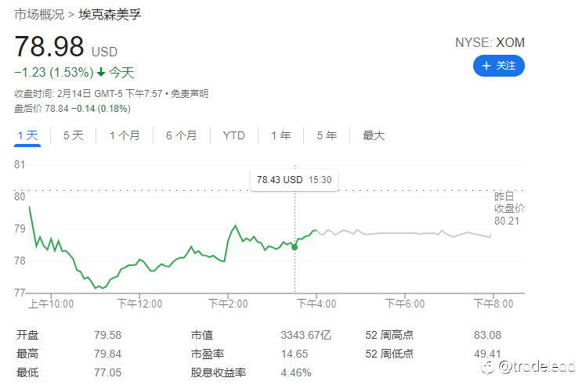Click the 下午6:00 axis label
This screenshot has height=392, width=582.
pos(404,304)
